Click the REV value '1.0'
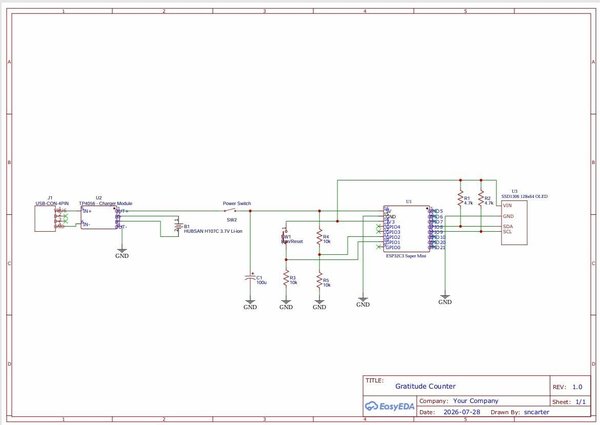600x425 pixels. pyautogui.click(x=577, y=387)
